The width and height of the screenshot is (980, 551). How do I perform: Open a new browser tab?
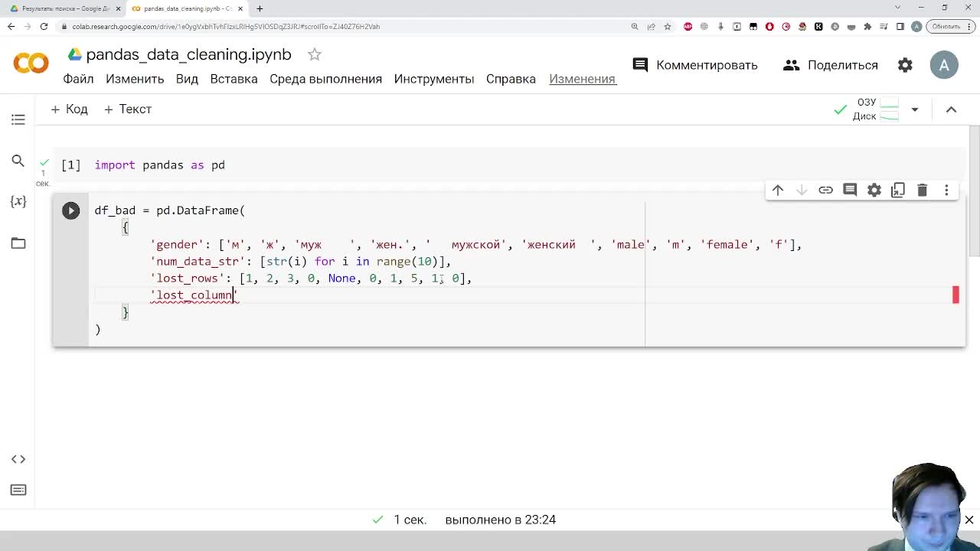(x=260, y=8)
